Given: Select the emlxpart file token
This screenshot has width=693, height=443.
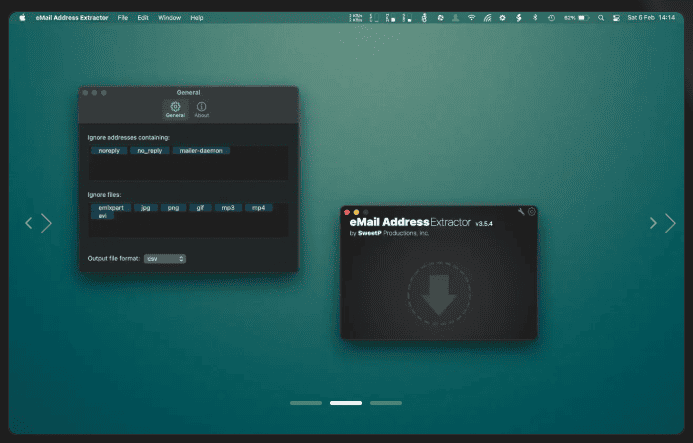Looking at the screenshot, I should click(111, 208).
